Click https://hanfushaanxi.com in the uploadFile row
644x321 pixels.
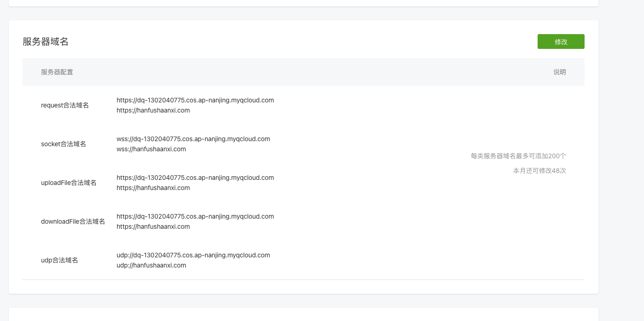[153, 188]
